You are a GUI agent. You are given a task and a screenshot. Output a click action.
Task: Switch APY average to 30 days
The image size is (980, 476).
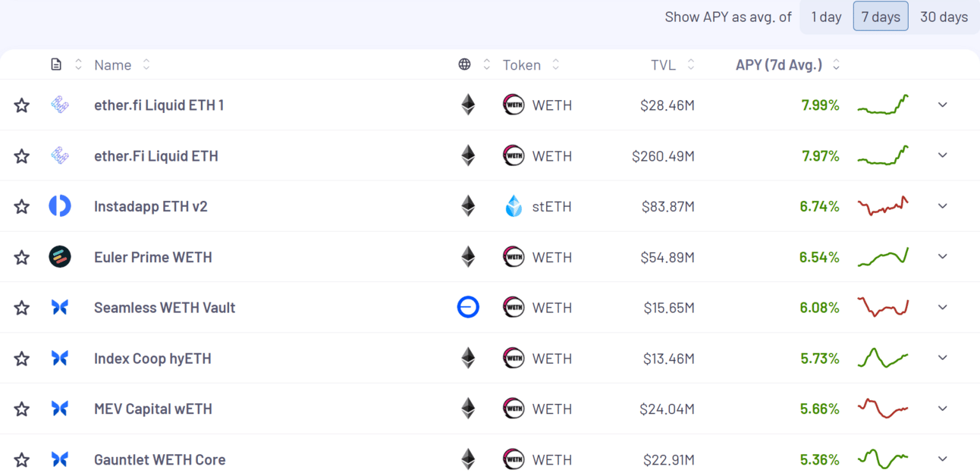coord(944,17)
